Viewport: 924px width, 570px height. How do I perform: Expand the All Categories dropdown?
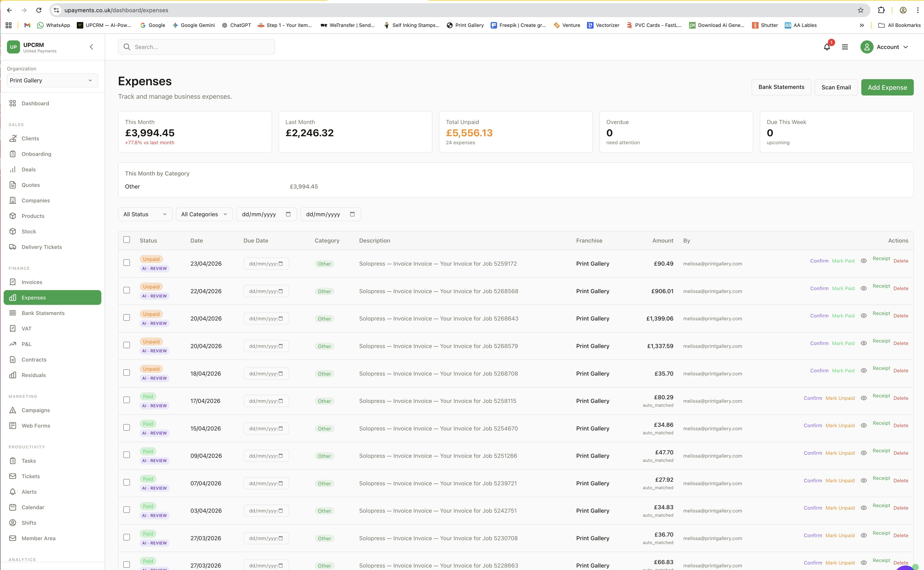click(204, 214)
